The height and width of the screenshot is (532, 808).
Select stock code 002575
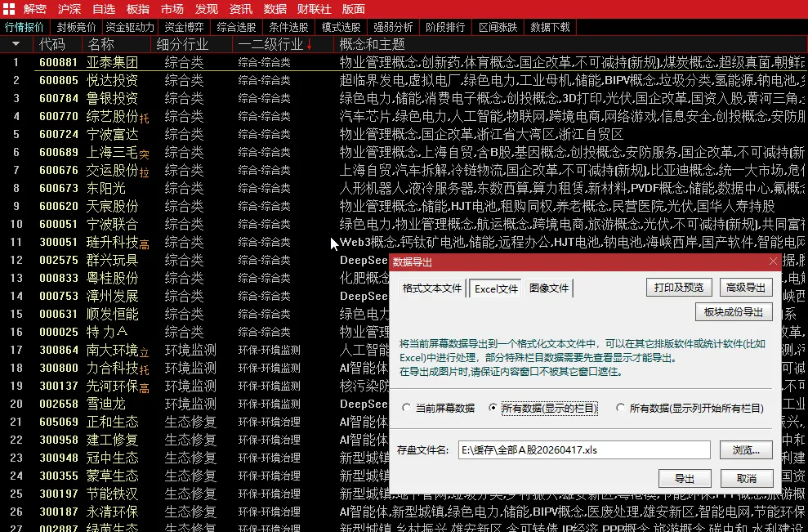59,261
